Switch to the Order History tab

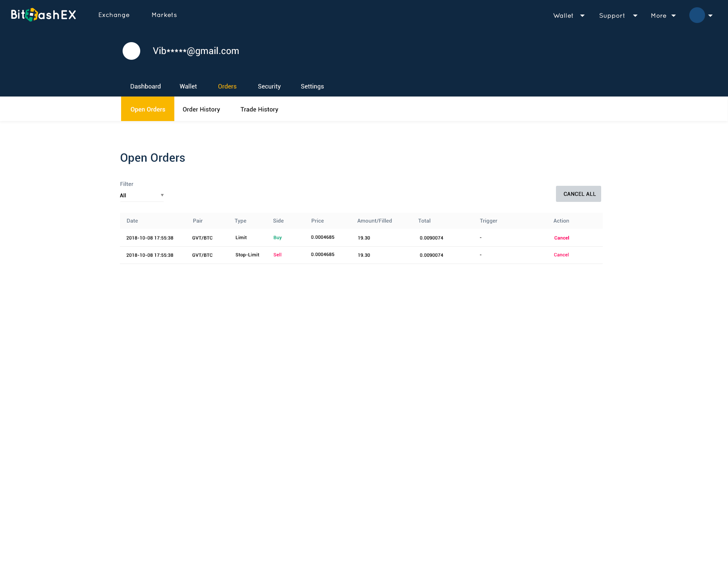(201, 110)
